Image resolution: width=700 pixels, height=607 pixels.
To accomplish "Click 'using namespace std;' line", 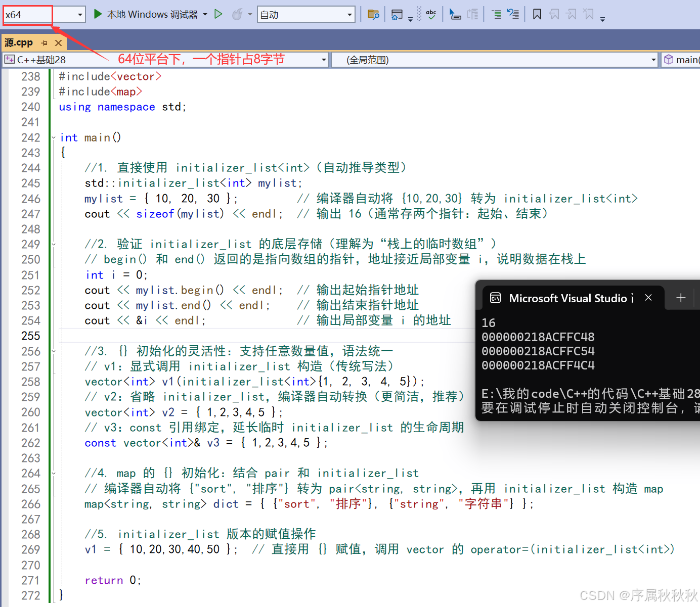I will pyautogui.click(x=122, y=107).
